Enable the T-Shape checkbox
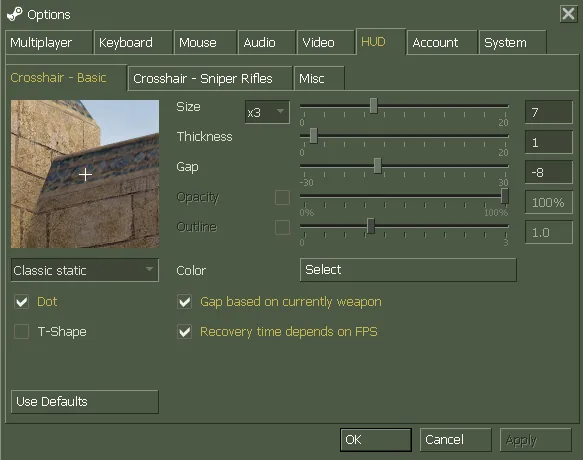Screen dimensions: 583x460 (x=22, y=331)
